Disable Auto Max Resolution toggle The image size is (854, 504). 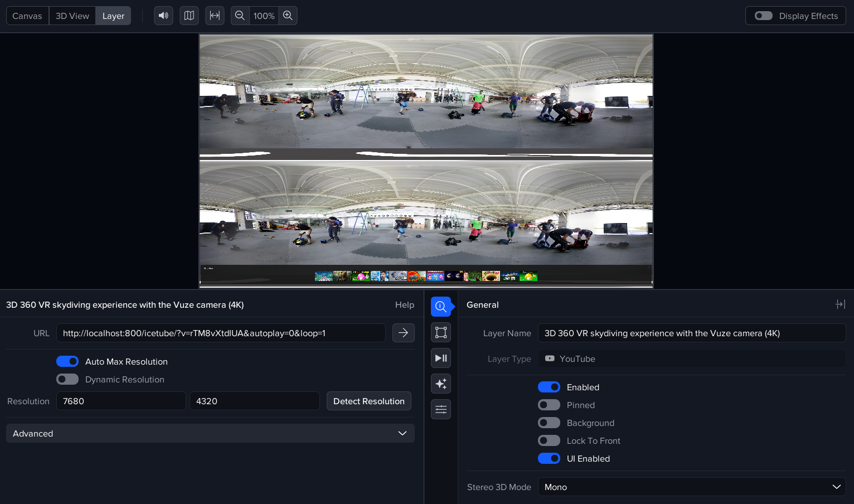[67, 361]
